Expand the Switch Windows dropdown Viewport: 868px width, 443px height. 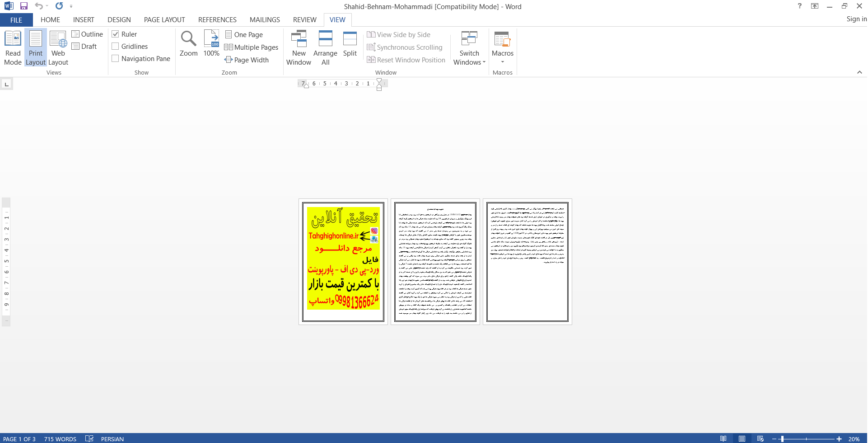pos(484,62)
